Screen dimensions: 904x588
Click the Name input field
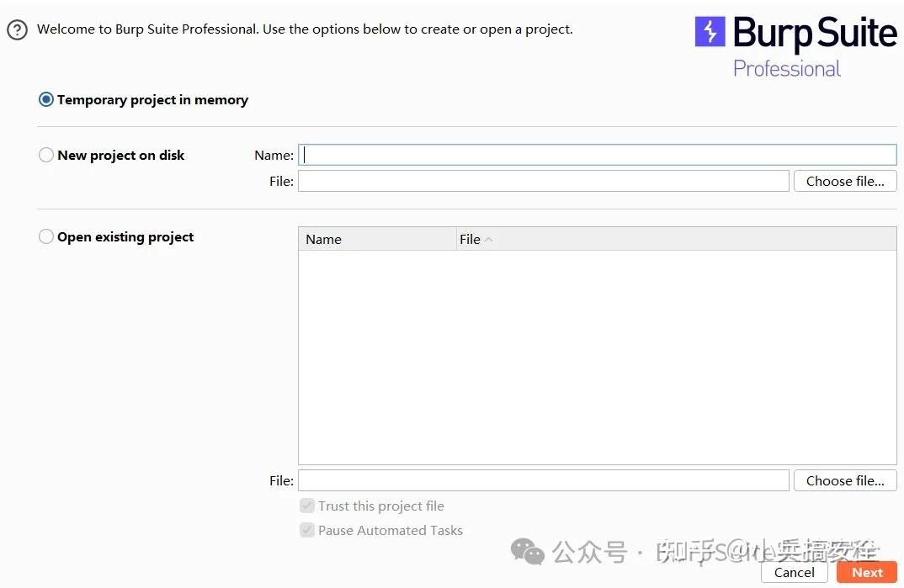589,154
